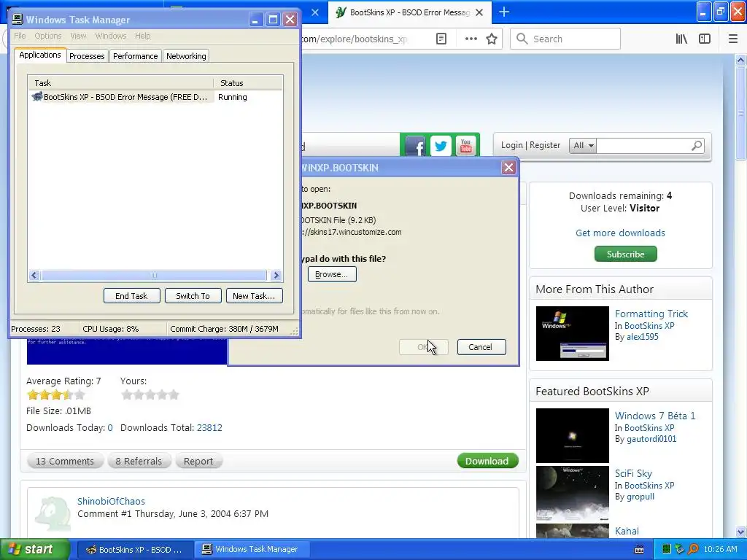Switch to BootSkins XP taskbar button

point(135,550)
